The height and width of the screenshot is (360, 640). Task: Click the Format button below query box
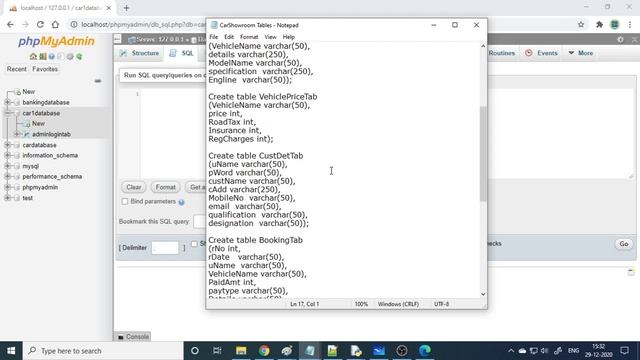tap(165, 187)
